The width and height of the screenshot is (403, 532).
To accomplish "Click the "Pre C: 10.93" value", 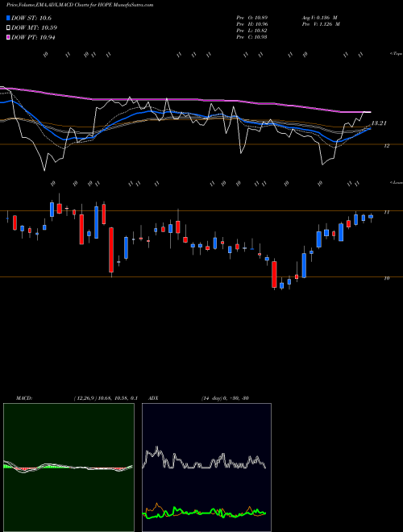I will pos(251,37).
